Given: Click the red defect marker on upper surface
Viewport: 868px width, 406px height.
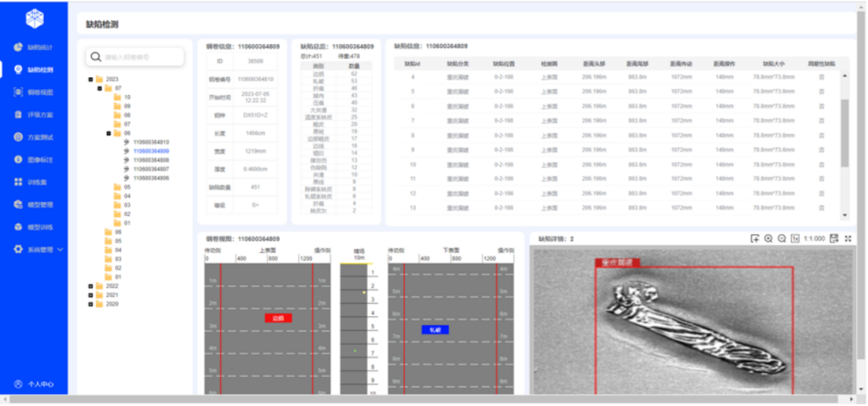Looking at the screenshot, I should [278, 318].
